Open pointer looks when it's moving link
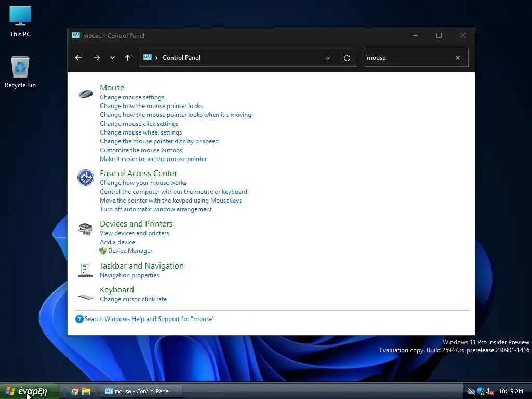Screen dimensions: 532x399 [176, 115]
